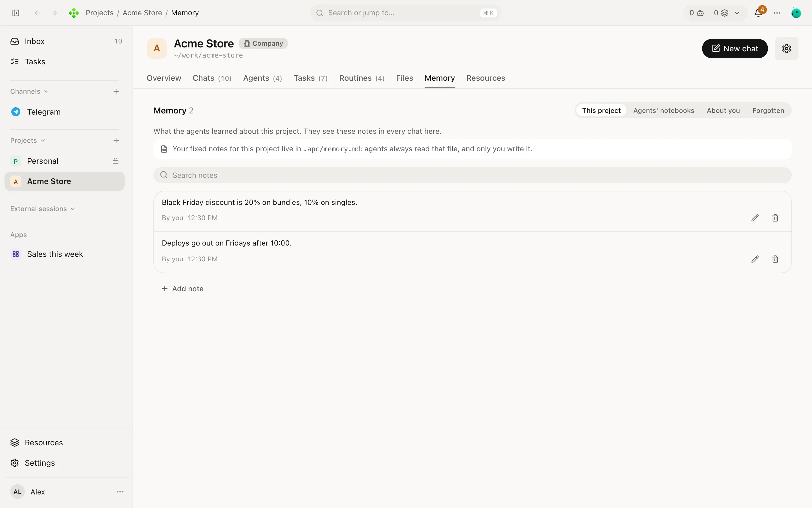812x508 pixels.
Task: Select This project memory scope
Action: pyautogui.click(x=601, y=111)
